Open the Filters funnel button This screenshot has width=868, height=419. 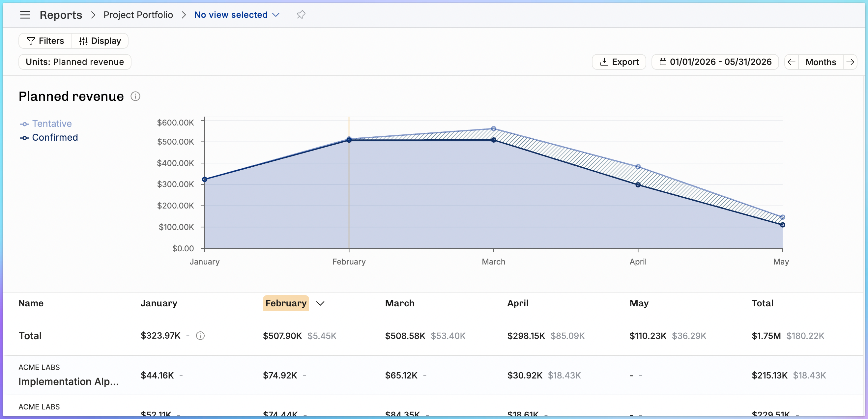pyautogui.click(x=45, y=41)
